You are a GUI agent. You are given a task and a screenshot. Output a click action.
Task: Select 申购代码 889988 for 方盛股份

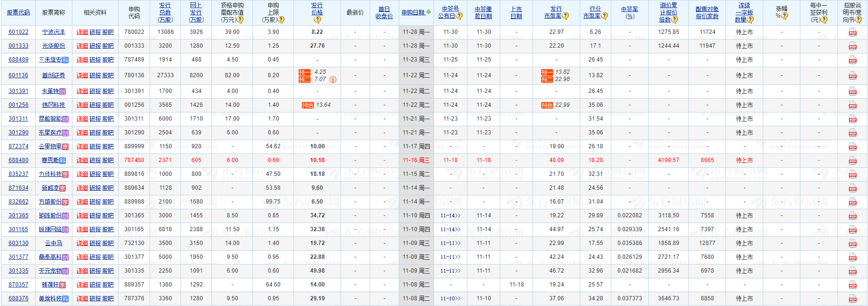tap(134, 202)
